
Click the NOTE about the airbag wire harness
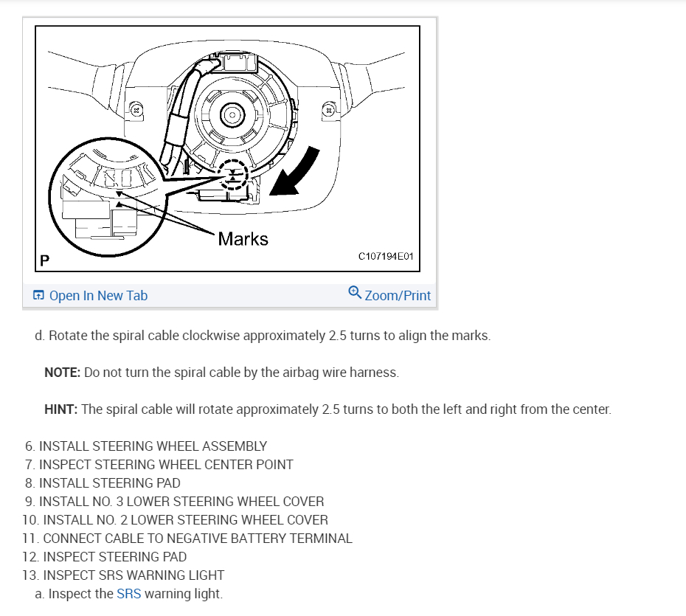[221, 373]
